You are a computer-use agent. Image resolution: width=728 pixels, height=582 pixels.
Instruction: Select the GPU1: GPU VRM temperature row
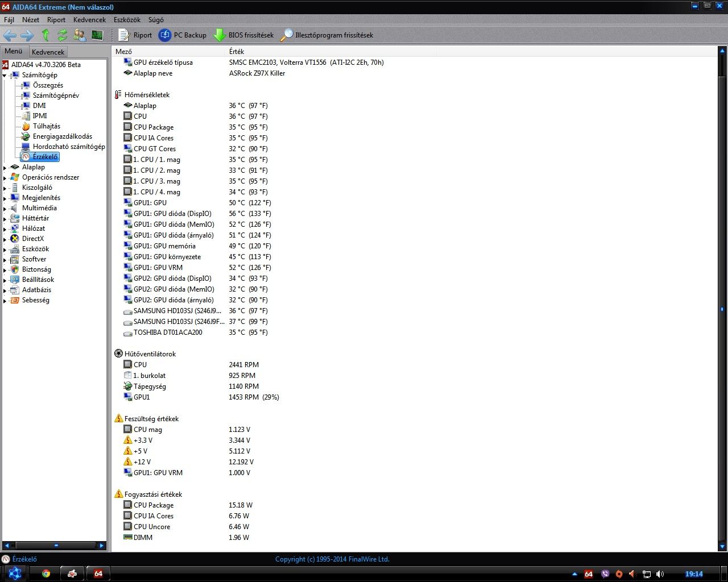tap(197, 268)
